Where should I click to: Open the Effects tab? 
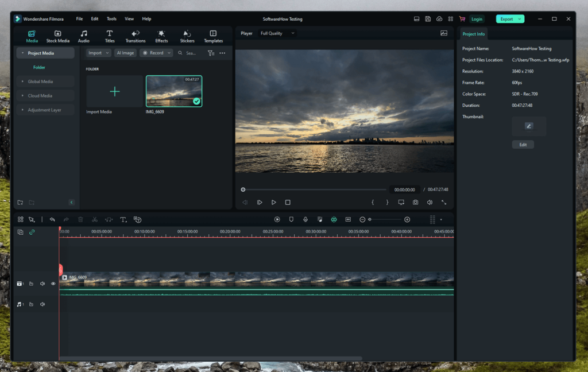click(x=161, y=36)
